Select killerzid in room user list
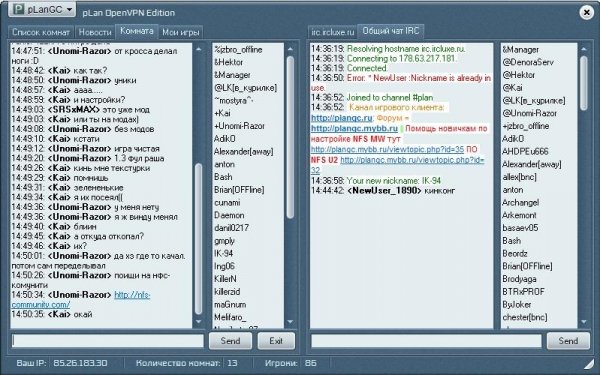The image size is (600, 375). [x=227, y=292]
